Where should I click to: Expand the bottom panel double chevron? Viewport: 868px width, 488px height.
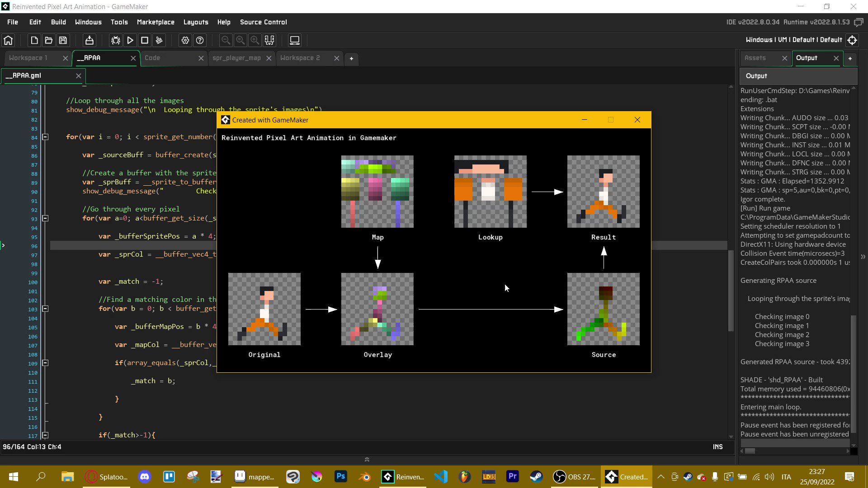367,460
